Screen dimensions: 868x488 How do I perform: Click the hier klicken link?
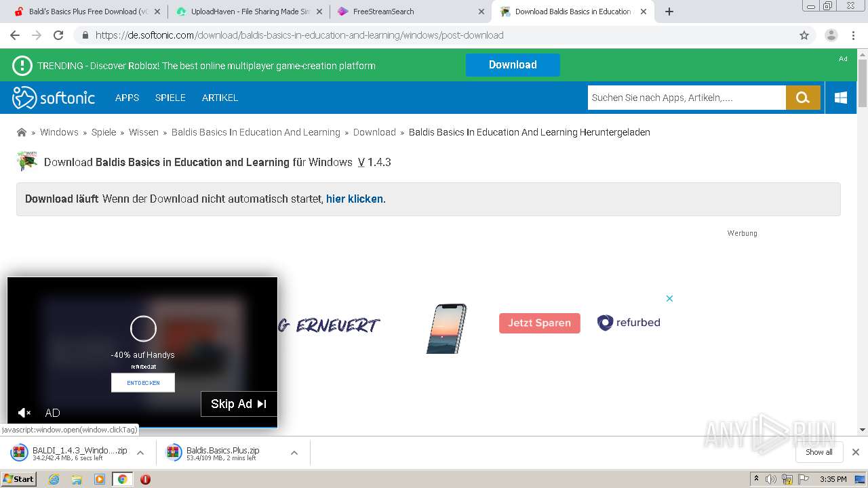point(355,199)
